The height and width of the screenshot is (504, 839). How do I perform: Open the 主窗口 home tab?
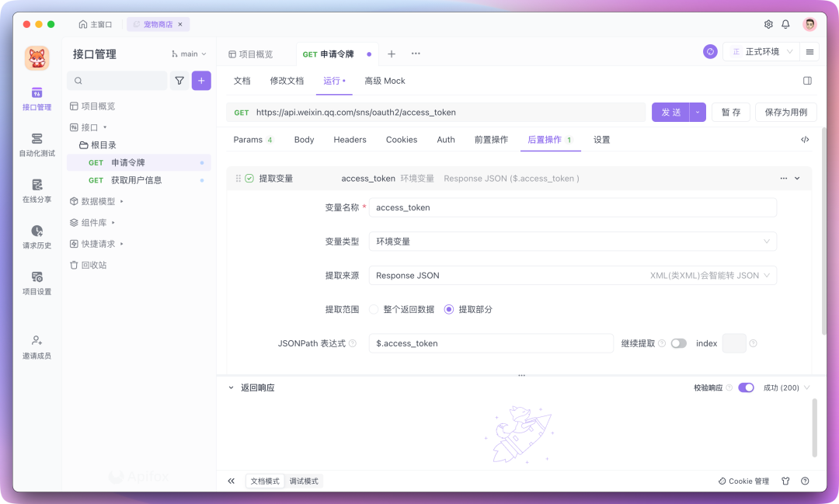pos(96,24)
